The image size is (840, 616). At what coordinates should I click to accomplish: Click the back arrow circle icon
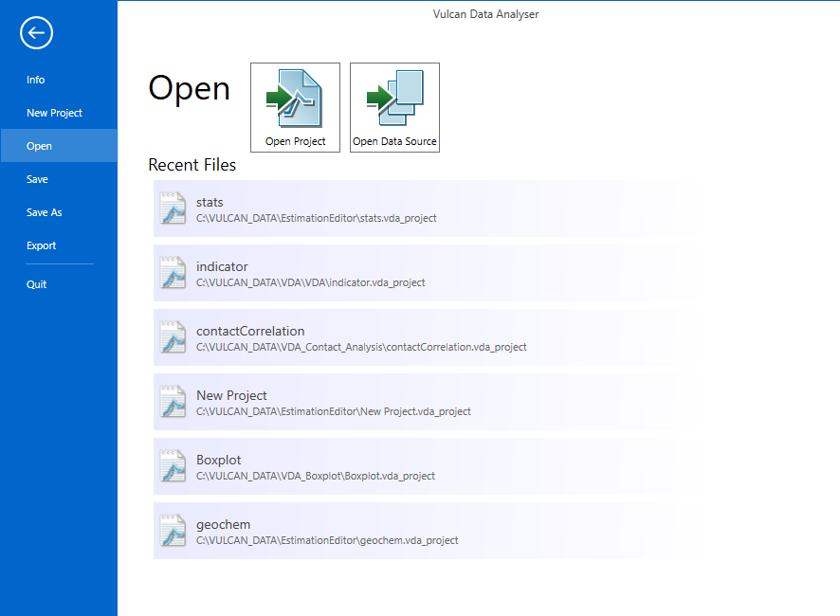[36, 33]
